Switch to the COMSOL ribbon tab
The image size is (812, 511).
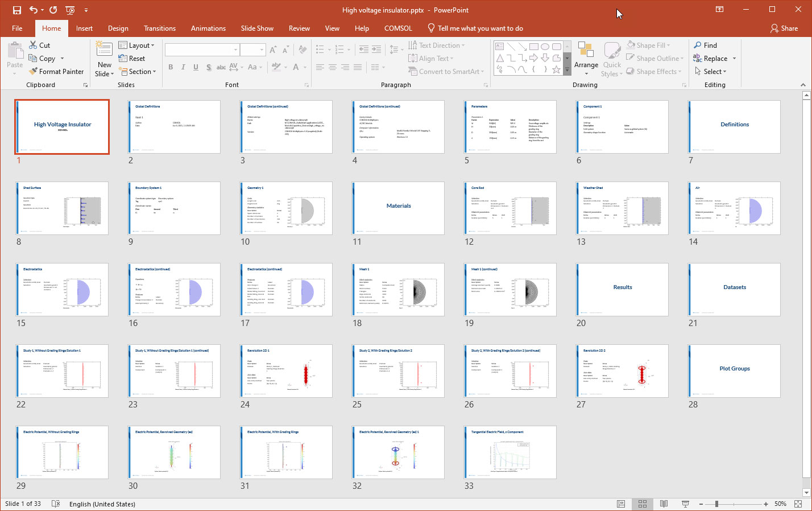pos(398,28)
